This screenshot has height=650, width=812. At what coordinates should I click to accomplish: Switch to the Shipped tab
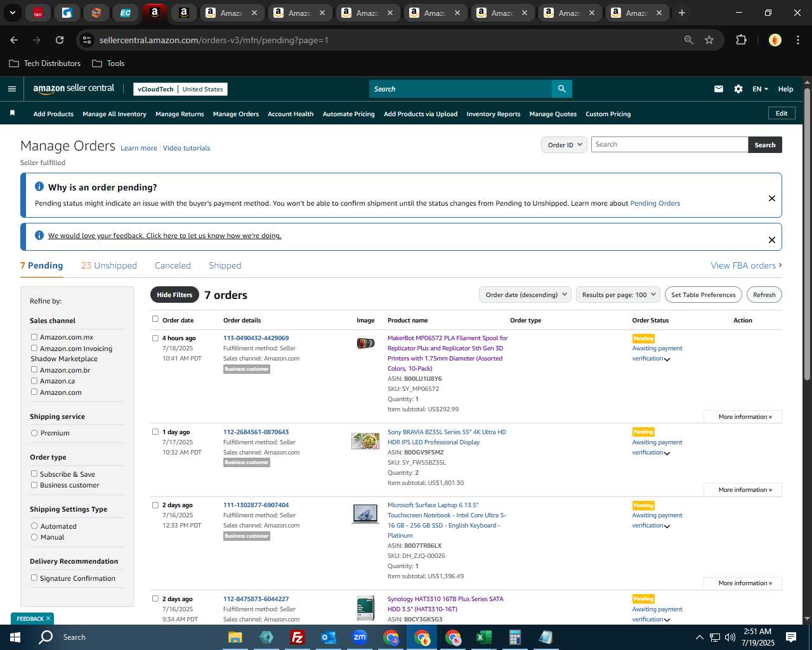pos(225,265)
